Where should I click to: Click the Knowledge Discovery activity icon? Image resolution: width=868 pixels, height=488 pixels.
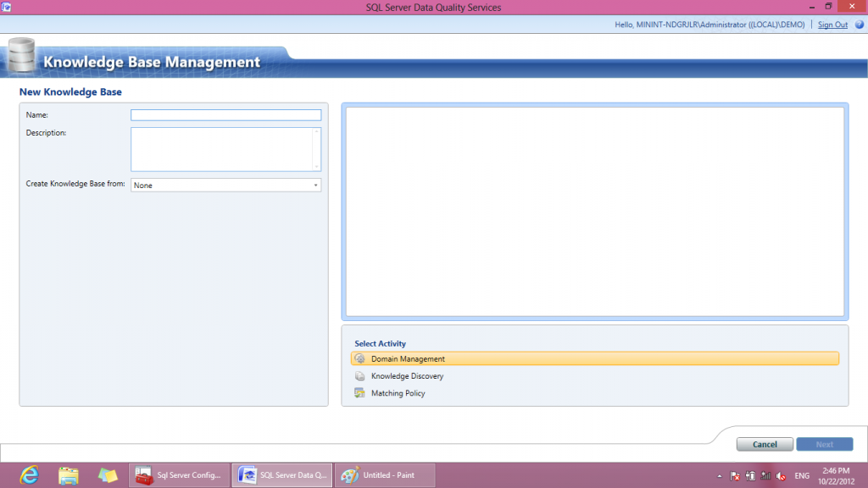coord(359,375)
